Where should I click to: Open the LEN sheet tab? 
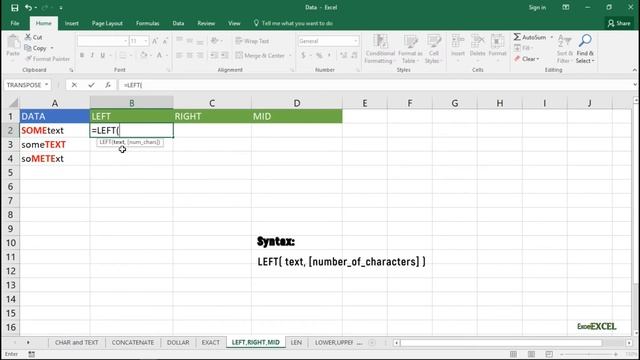(x=296, y=342)
